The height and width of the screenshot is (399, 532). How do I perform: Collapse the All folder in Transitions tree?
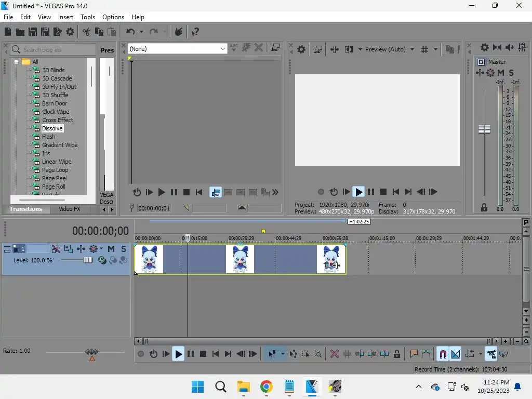point(16,62)
